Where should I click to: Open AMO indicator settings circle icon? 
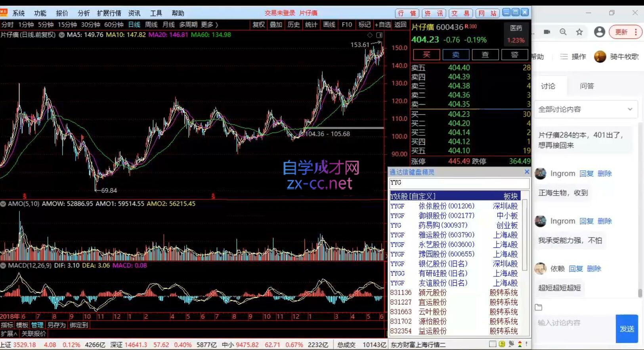[x=3, y=204]
